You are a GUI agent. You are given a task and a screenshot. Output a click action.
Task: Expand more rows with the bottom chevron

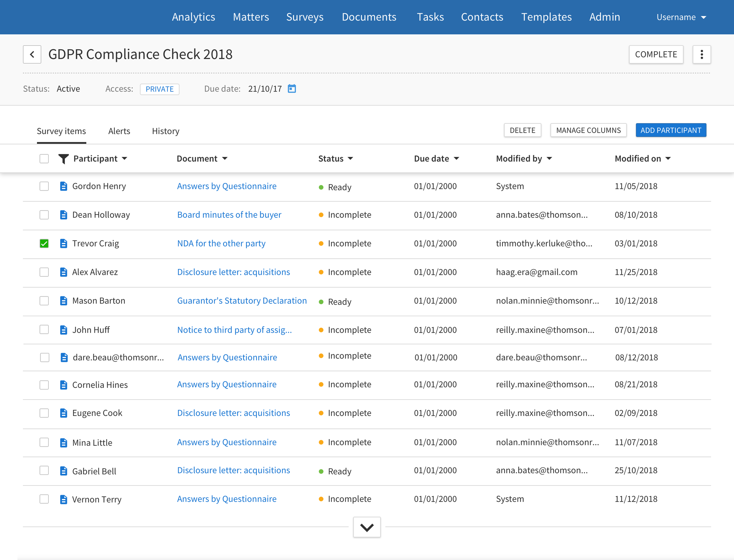(x=367, y=527)
